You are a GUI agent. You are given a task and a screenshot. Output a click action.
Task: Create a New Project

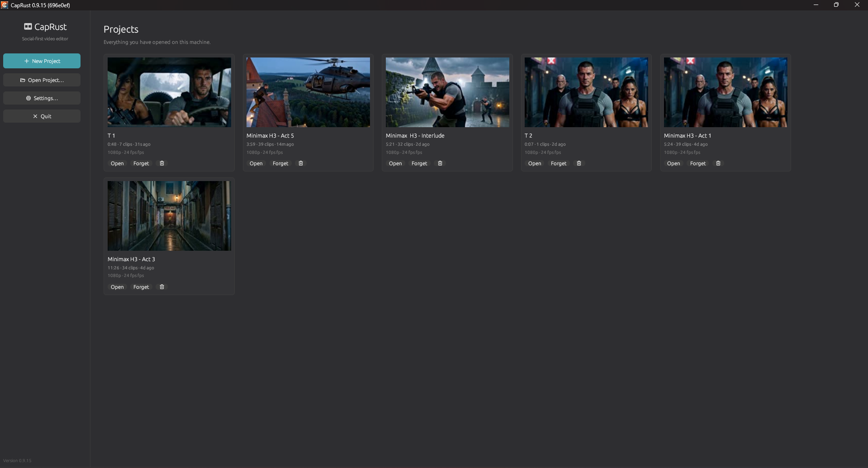click(x=42, y=61)
